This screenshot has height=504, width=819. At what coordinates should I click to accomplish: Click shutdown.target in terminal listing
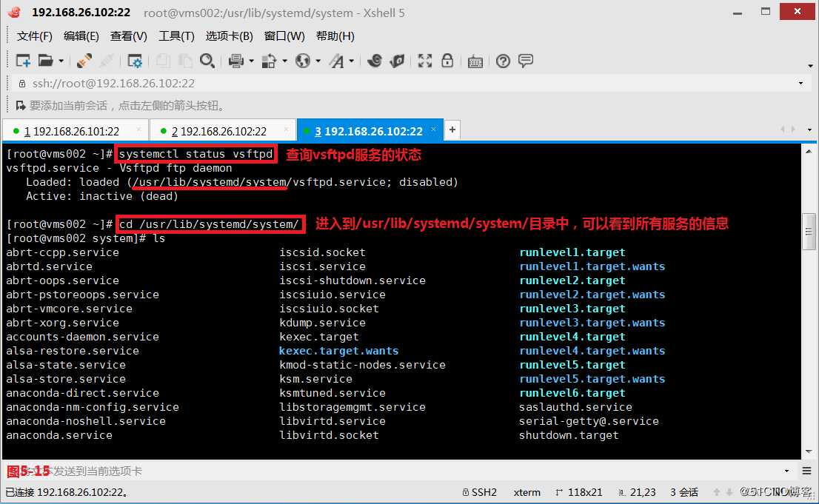tap(568, 436)
